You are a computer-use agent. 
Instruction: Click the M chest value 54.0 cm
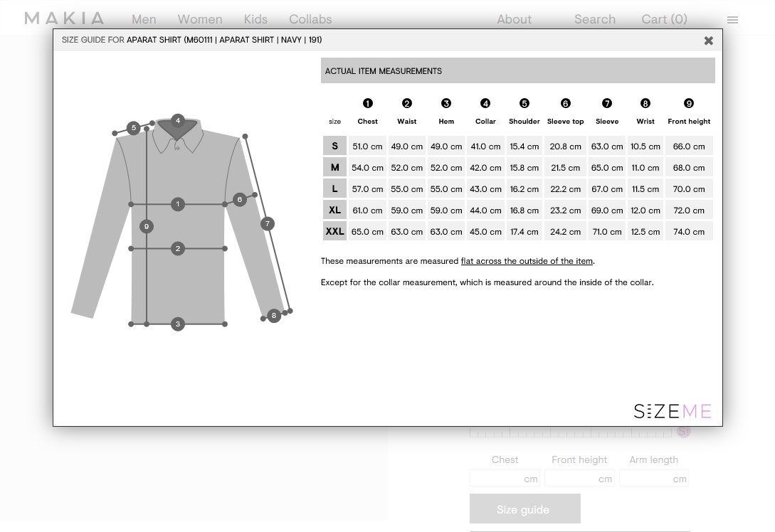click(x=367, y=167)
